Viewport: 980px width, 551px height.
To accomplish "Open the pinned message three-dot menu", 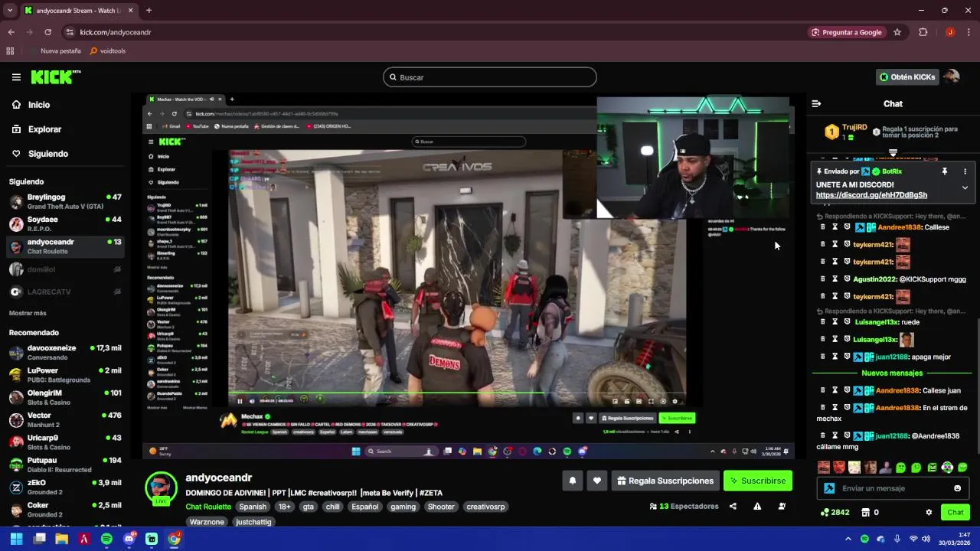I will click(x=965, y=171).
